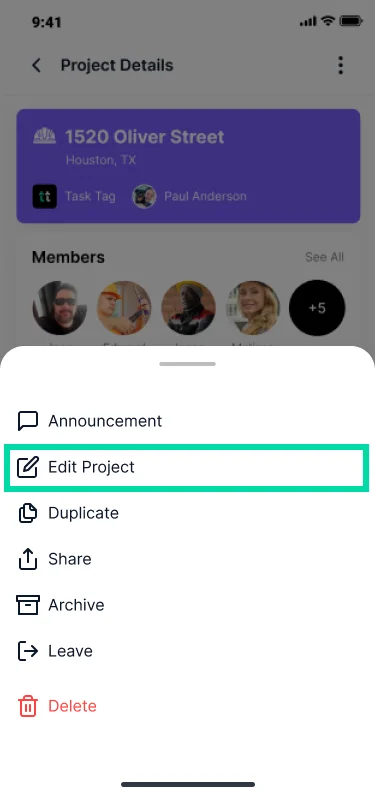Open See All members link

pyautogui.click(x=324, y=257)
